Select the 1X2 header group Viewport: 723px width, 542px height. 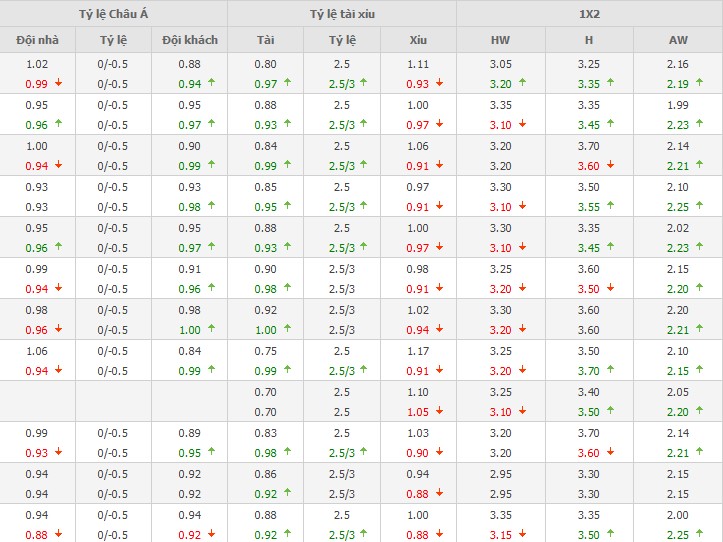tap(589, 13)
